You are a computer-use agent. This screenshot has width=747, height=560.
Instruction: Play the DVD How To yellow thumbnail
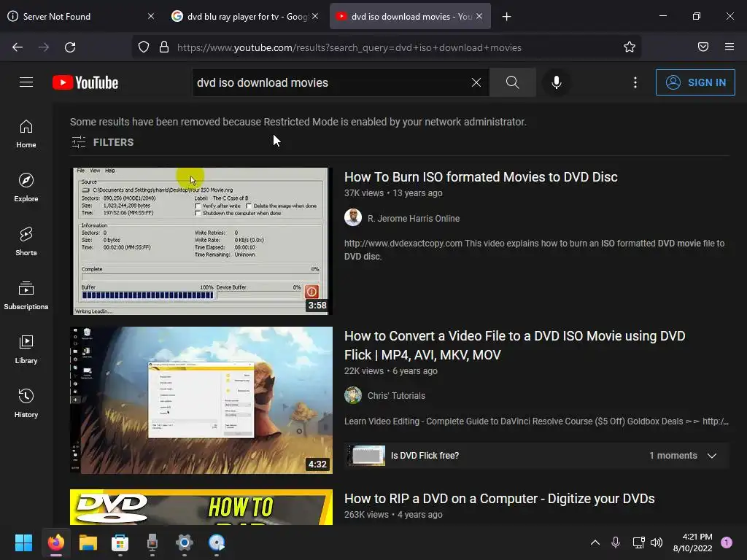201,507
